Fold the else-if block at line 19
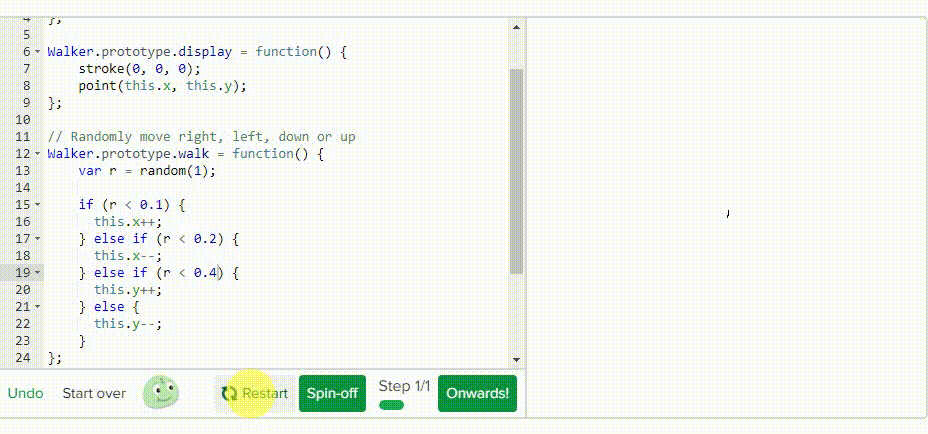 click(38, 273)
